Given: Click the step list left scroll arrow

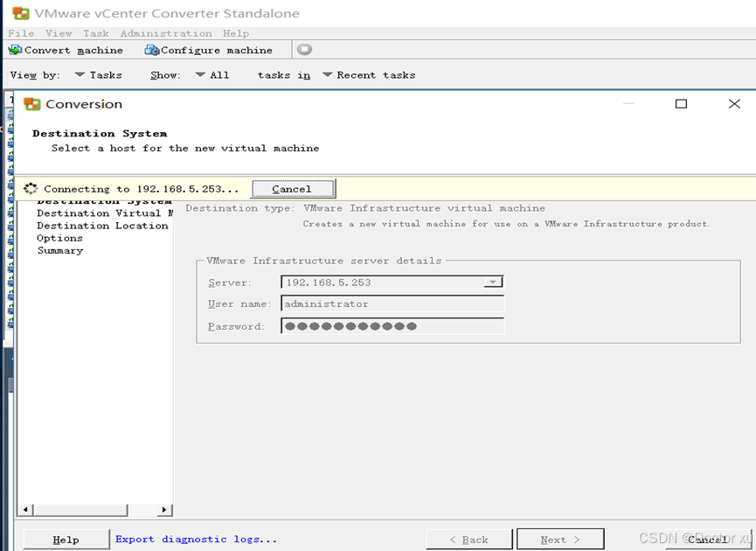Looking at the screenshot, I should (x=25, y=510).
